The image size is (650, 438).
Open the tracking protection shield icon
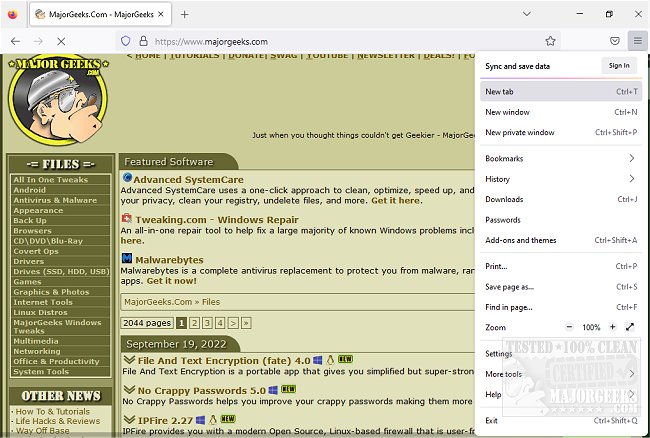point(125,41)
